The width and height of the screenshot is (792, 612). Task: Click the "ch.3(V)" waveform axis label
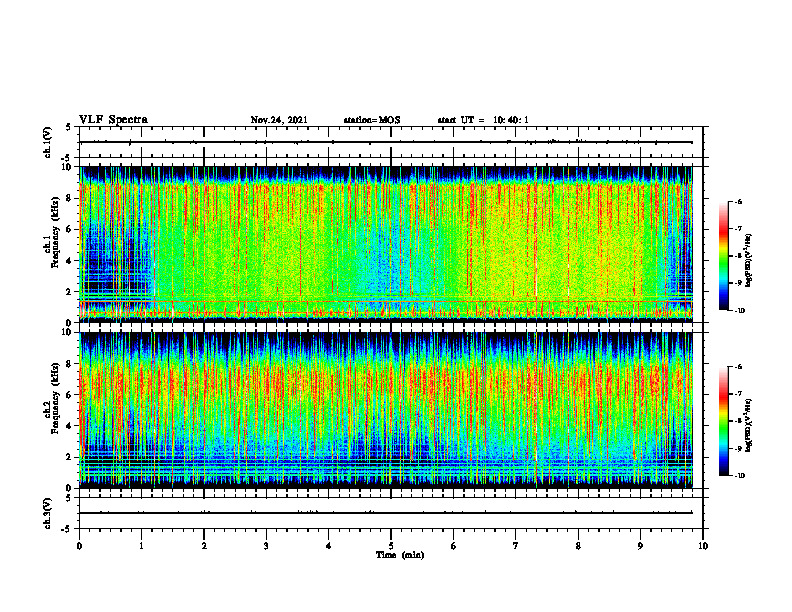47,513
